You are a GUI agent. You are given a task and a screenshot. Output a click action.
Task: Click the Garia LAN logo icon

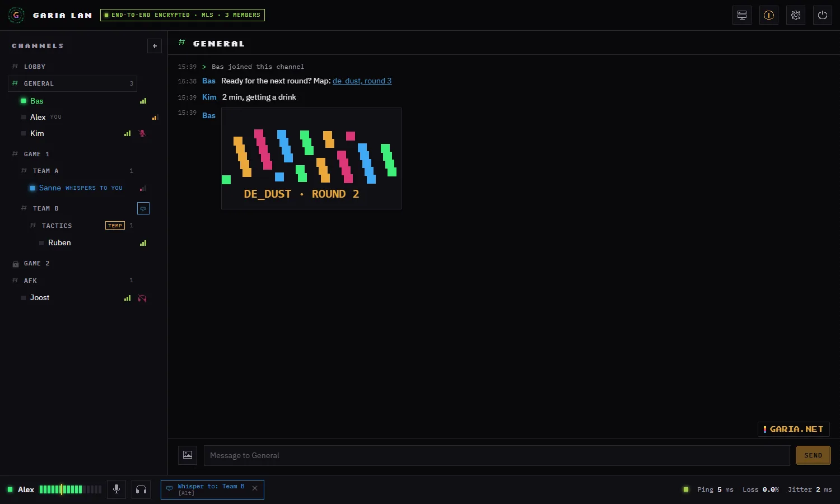[16, 15]
